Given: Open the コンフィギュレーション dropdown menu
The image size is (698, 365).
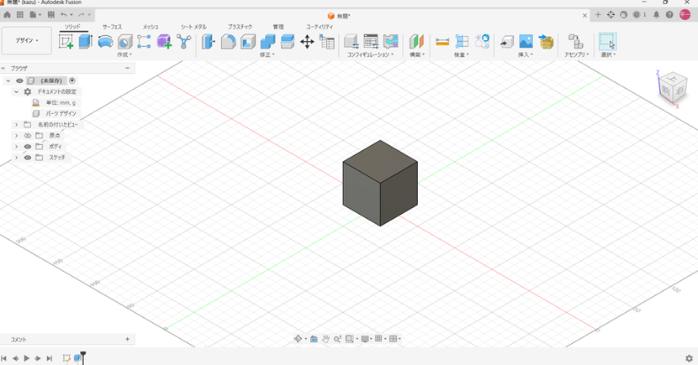Looking at the screenshot, I should click(x=370, y=54).
